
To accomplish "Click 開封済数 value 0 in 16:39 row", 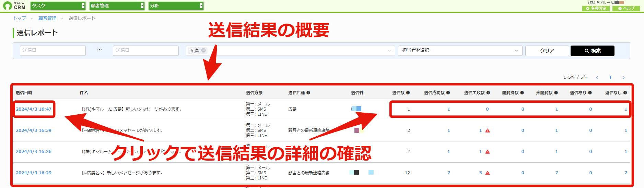I will coord(523,130).
